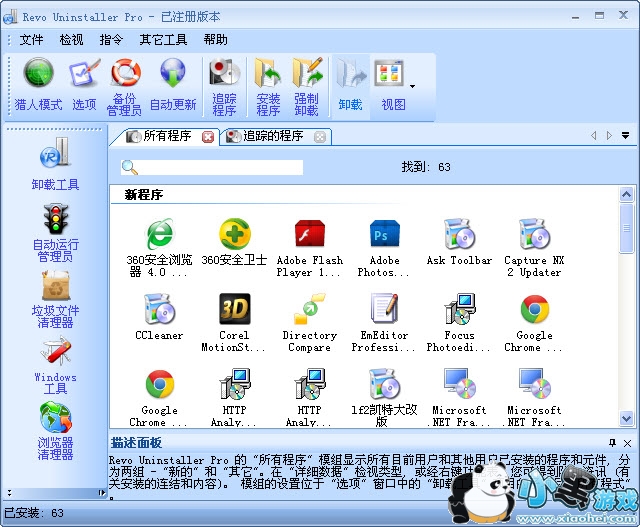This screenshot has height=527, width=640.
Task: Open Options (选项) from the toolbar
Action: tap(84, 83)
